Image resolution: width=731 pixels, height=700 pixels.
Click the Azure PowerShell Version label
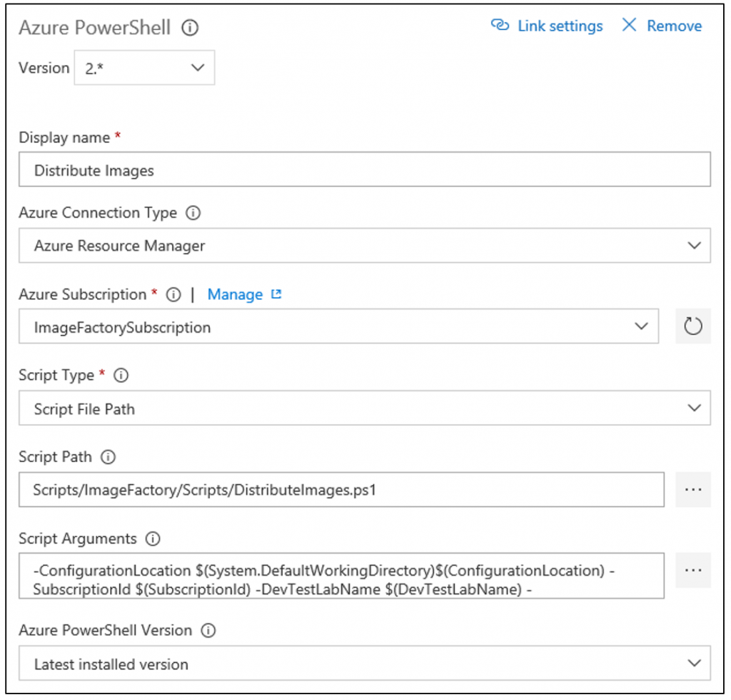pyautogui.click(x=106, y=631)
